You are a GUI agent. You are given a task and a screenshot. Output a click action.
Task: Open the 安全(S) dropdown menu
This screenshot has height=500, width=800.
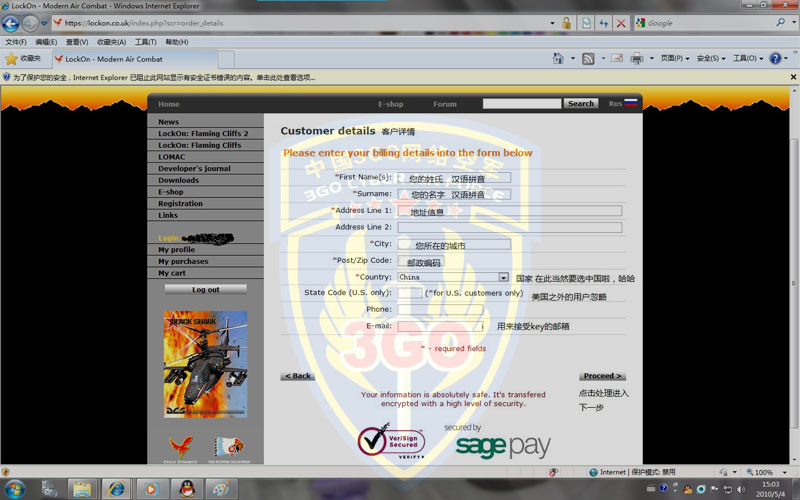[711, 58]
